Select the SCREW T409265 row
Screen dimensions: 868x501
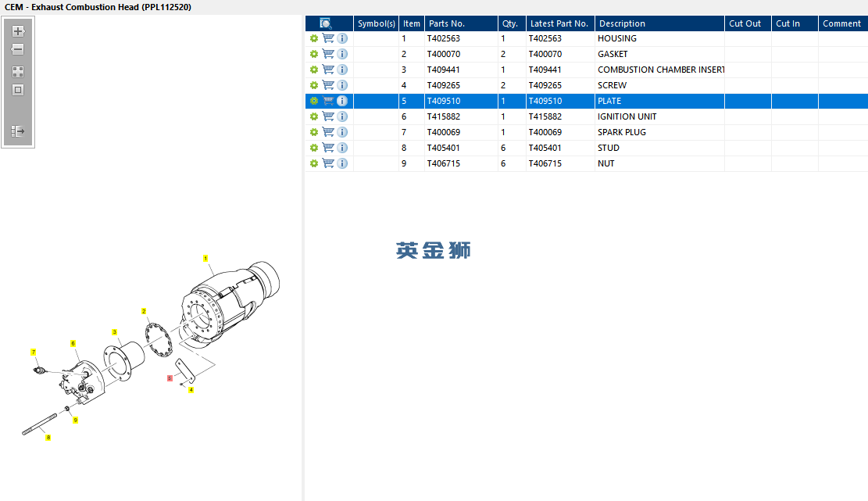tap(587, 85)
